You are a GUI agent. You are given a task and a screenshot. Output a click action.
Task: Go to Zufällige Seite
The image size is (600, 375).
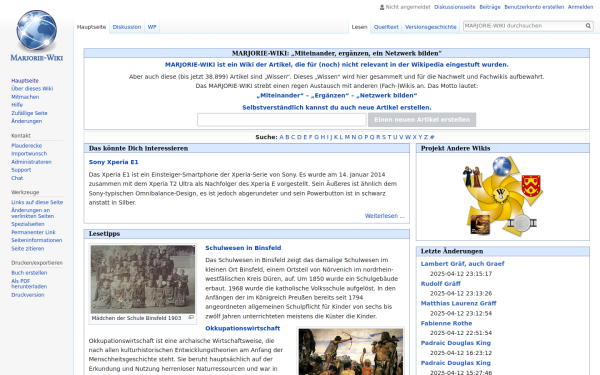[29, 113]
